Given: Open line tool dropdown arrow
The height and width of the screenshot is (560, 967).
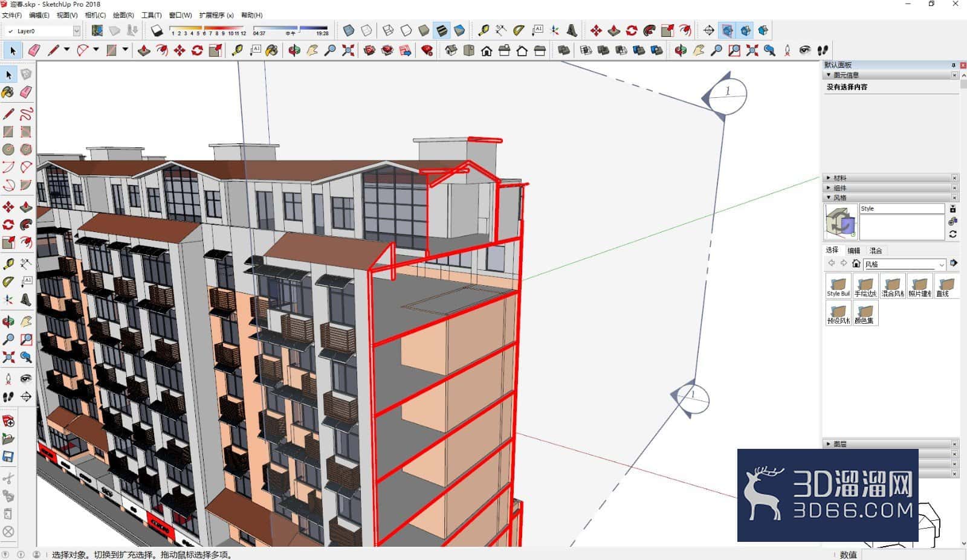Looking at the screenshot, I should (x=67, y=50).
